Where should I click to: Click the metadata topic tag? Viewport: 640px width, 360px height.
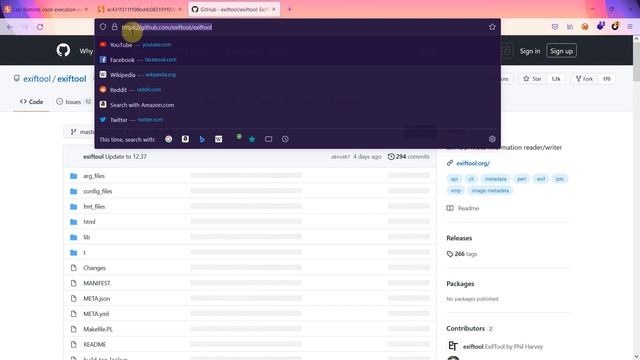495,179
